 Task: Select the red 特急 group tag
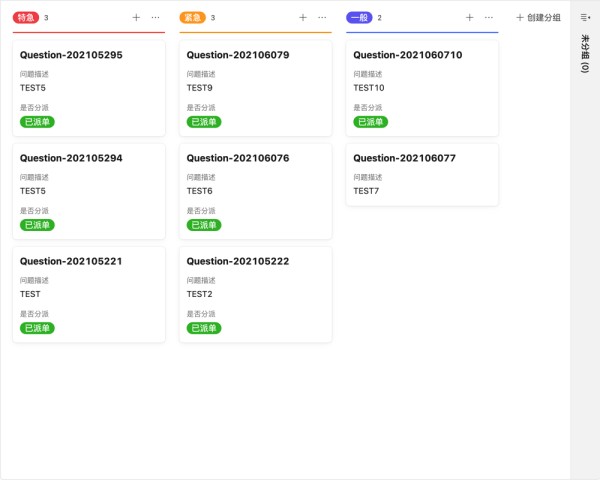pos(26,17)
